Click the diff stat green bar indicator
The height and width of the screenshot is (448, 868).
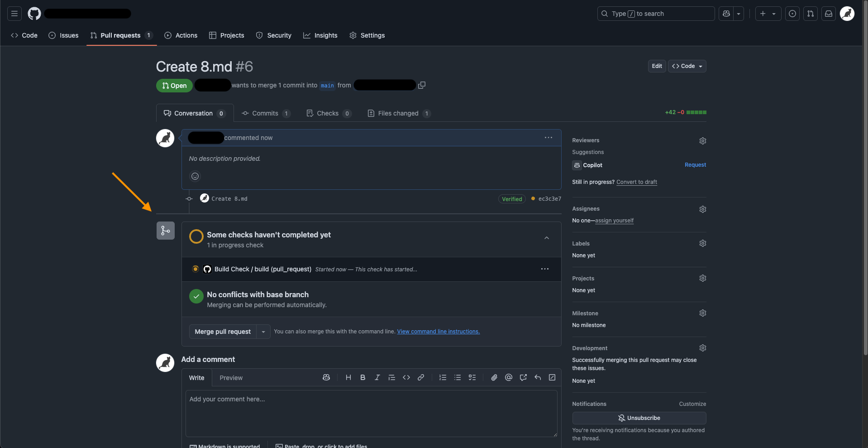click(696, 112)
